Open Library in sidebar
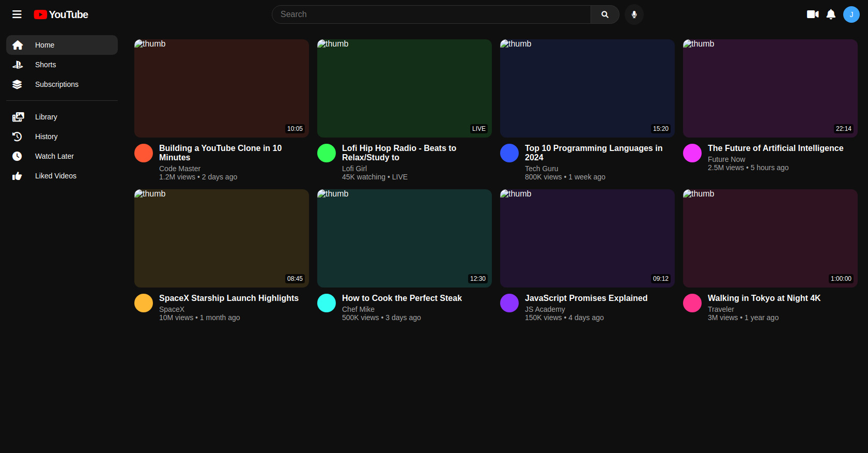This screenshot has width=868, height=453. point(62,117)
